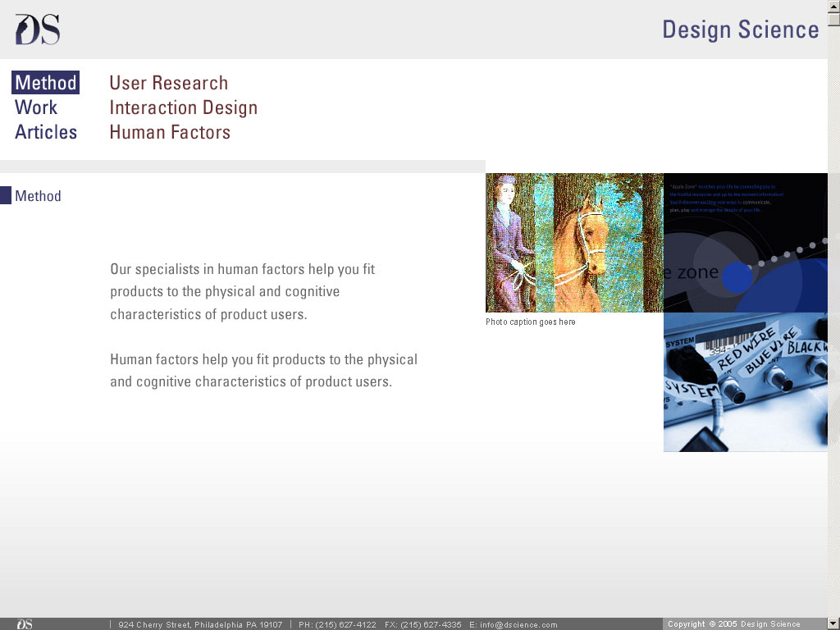
Task: Click the photo caption text
Action: click(531, 322)
